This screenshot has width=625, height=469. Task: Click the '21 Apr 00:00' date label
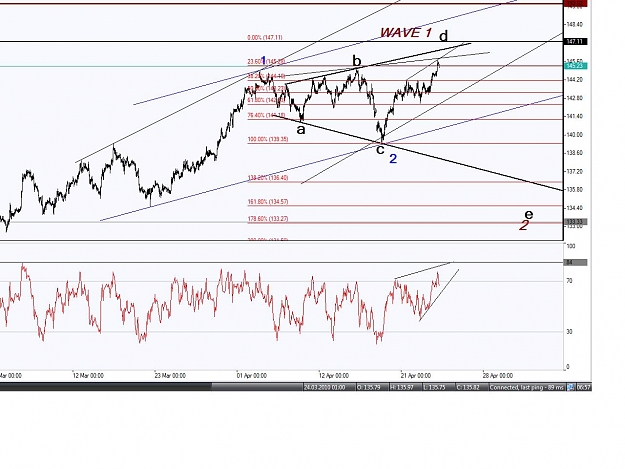416,376
